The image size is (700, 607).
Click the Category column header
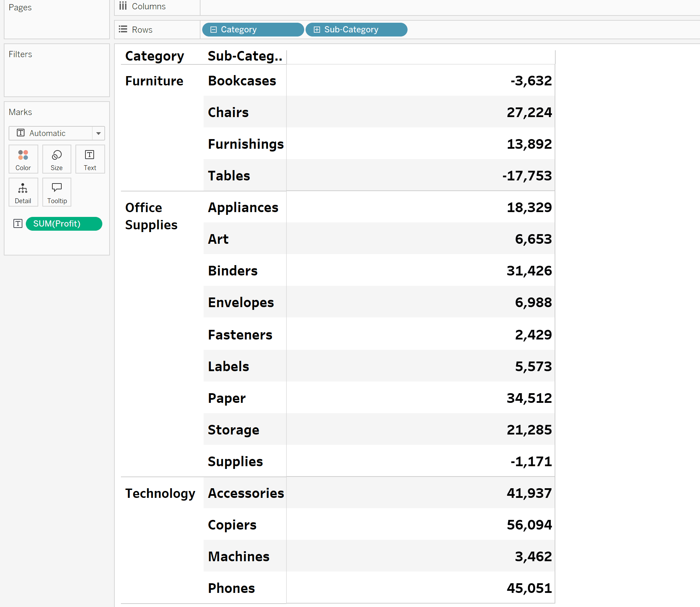point(155,56)
